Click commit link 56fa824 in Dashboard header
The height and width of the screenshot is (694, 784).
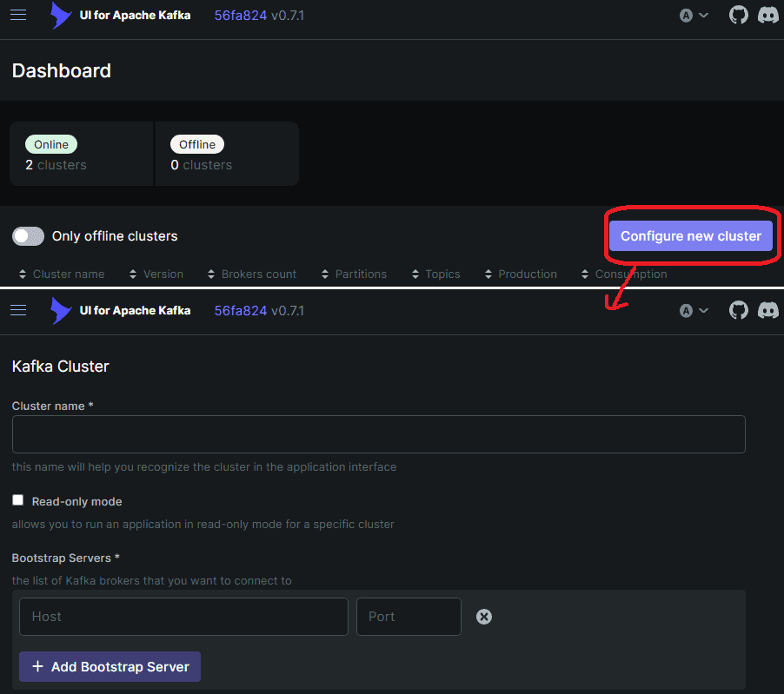[241, 16]
